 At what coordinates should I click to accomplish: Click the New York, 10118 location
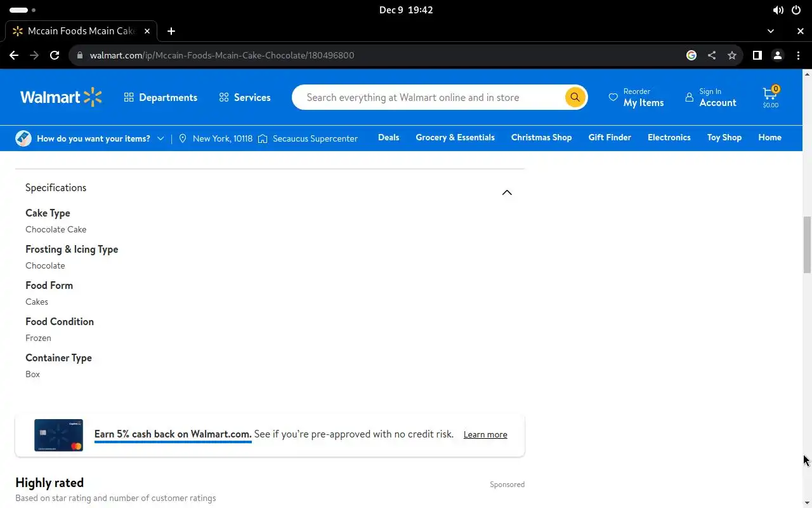click(216, 138)
